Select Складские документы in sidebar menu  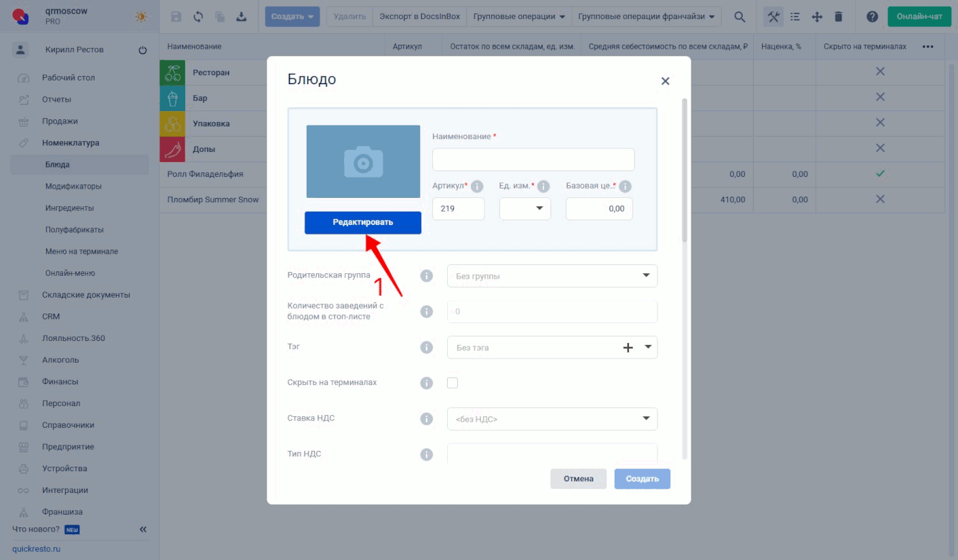point(85,295)
